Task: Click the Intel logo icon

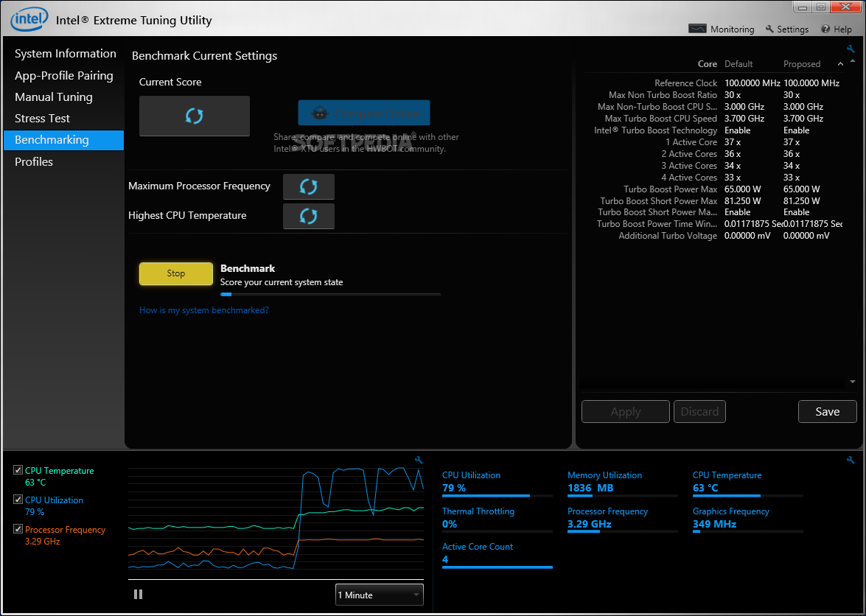Action: click(28, 21)
